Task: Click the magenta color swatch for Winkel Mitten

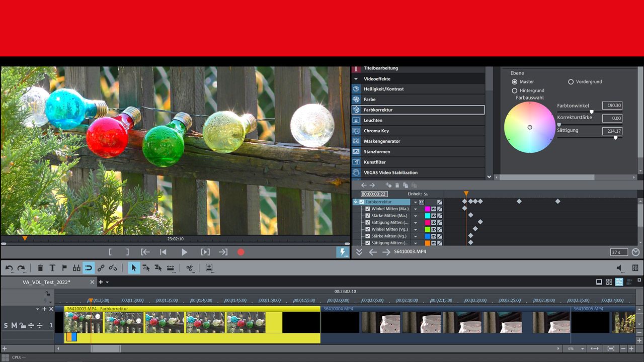Action: pos(427,209)
